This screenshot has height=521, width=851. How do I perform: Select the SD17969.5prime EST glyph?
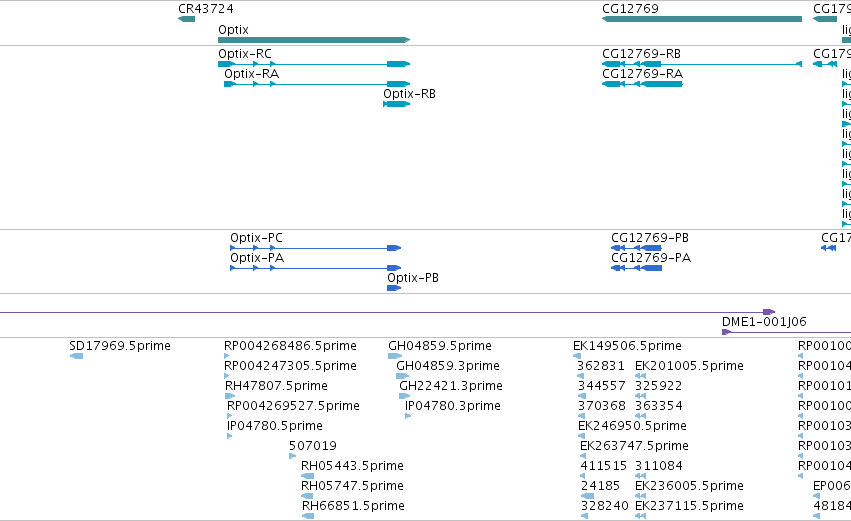[77, 356]
